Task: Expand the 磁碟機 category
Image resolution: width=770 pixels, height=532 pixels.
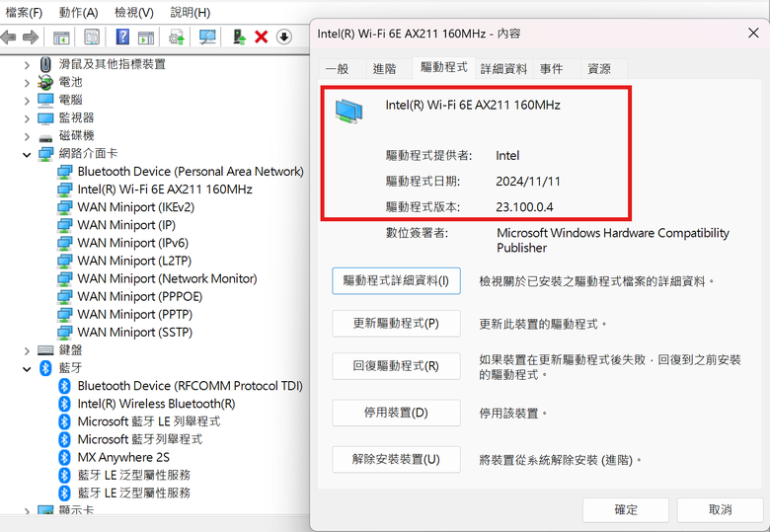Action: point(27,136)
